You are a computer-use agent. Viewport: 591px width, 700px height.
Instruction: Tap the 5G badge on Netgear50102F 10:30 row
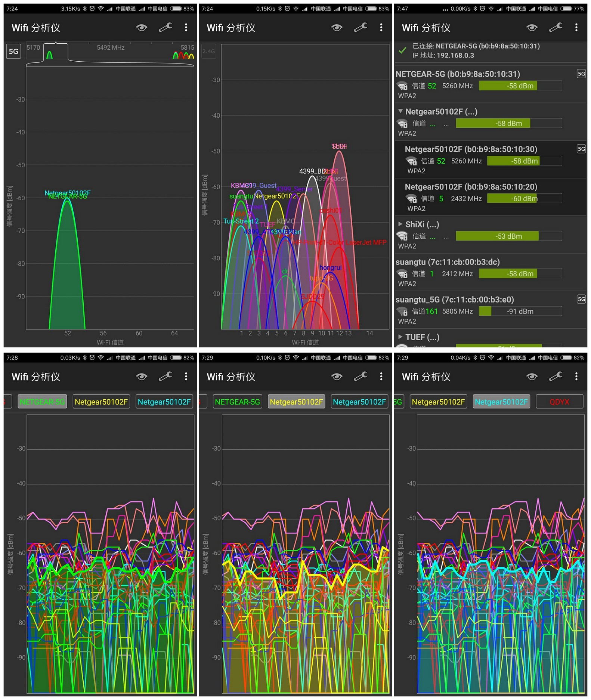581,149
